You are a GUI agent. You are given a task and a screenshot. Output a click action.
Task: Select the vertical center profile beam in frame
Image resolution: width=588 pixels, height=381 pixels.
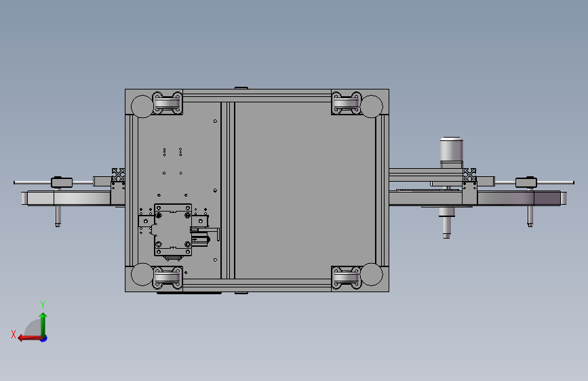pyautogui.click(x=228, y=190)
